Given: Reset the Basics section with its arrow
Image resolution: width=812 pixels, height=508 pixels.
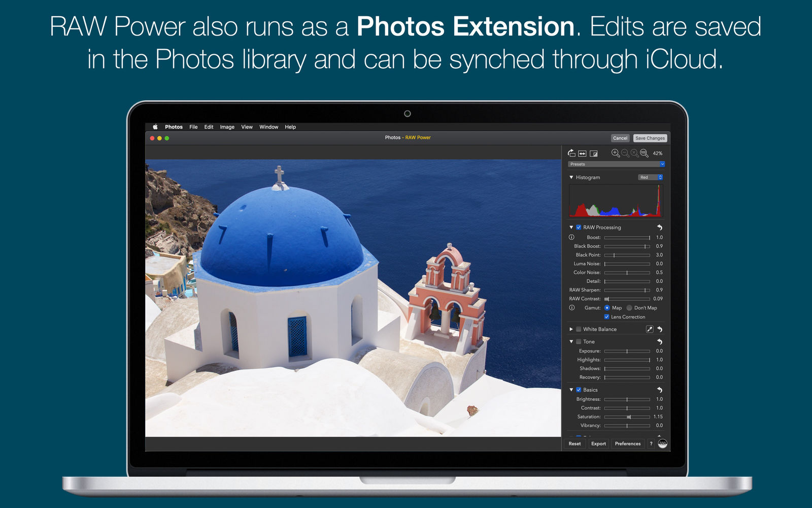Looking at the screenshot, I should click(x=660, y=390).
